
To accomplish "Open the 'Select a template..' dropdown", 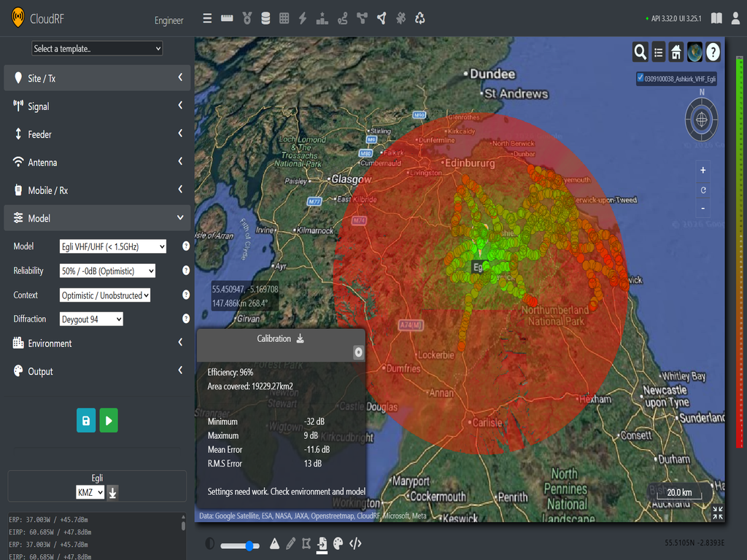I will [x=97, y=49].
